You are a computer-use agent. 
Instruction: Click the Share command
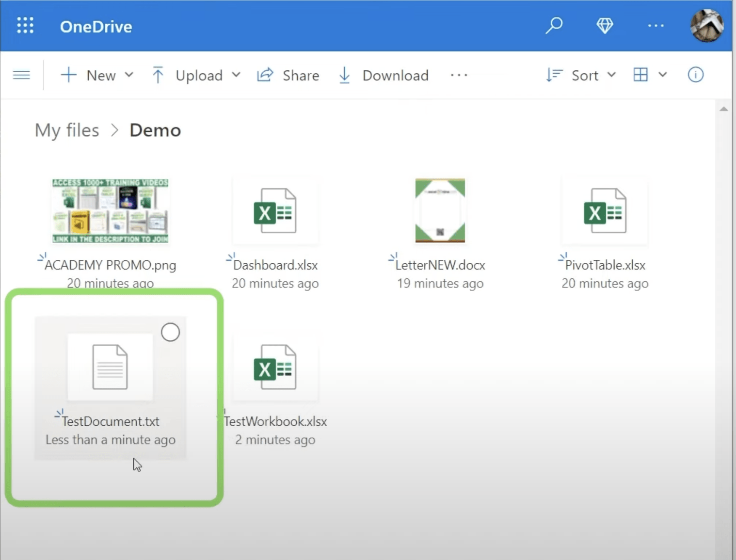(288, 75)
